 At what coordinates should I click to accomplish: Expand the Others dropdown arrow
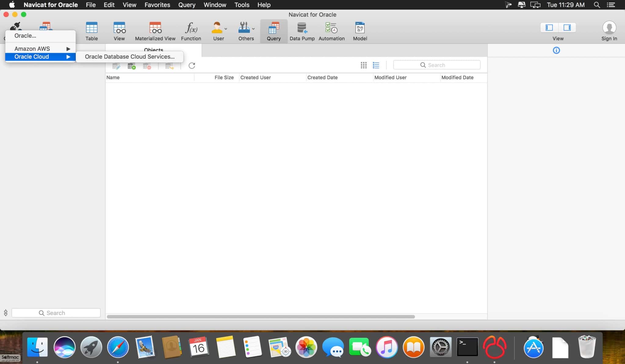click(x=253, y=29)
